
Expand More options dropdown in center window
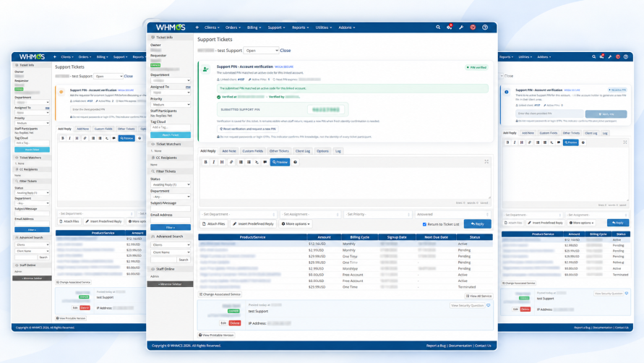coord(296,224)
